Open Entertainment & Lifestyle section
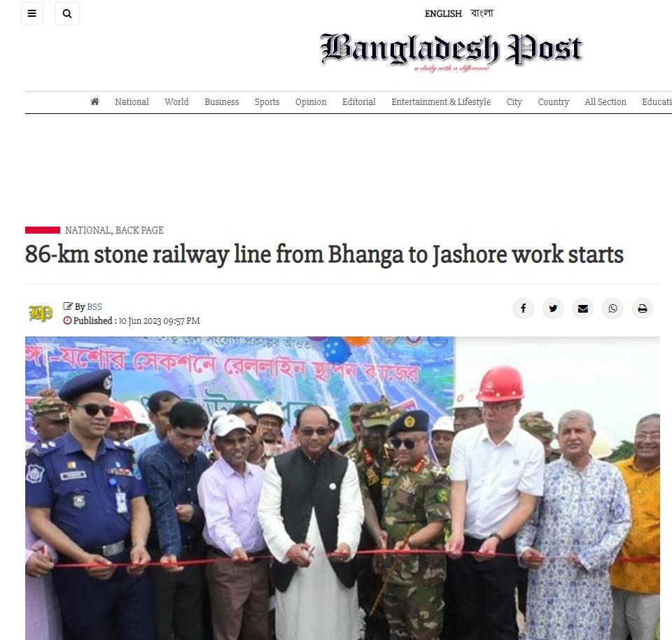This screenshot has width=672, height=640. point(441,102)
